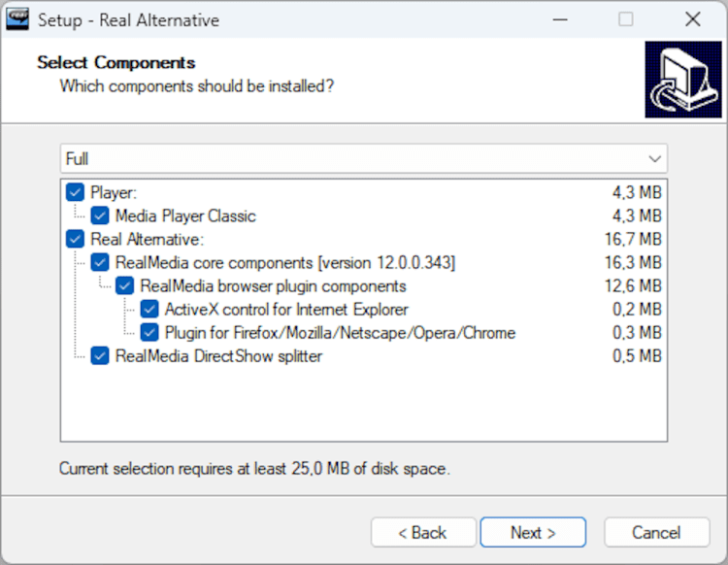The image size is (728, 565).
Task: Cancel the Real Alternative setup
Action: click(x=656, y=532)
